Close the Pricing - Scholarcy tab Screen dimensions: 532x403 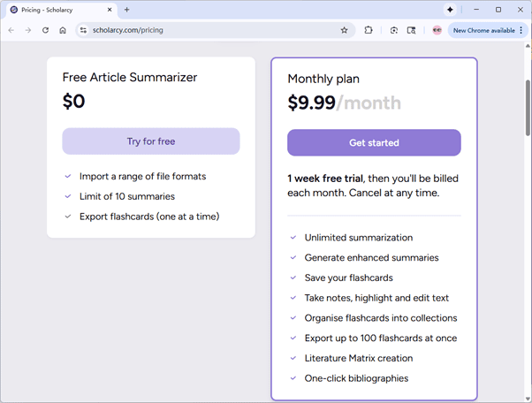[109, 9]
